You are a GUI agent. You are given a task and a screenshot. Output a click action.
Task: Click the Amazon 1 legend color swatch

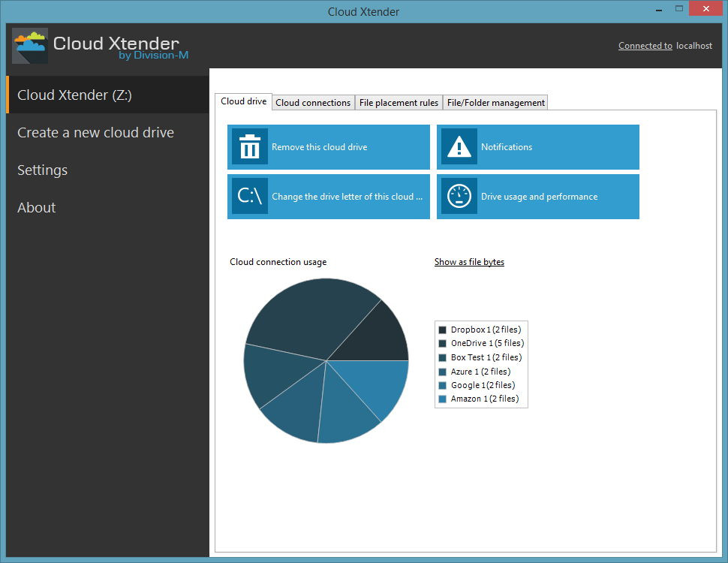pos(442,399)
